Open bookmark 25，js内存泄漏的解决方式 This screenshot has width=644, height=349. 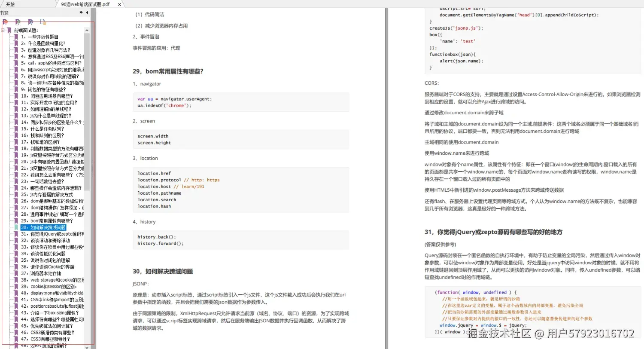tap(47, 195)
